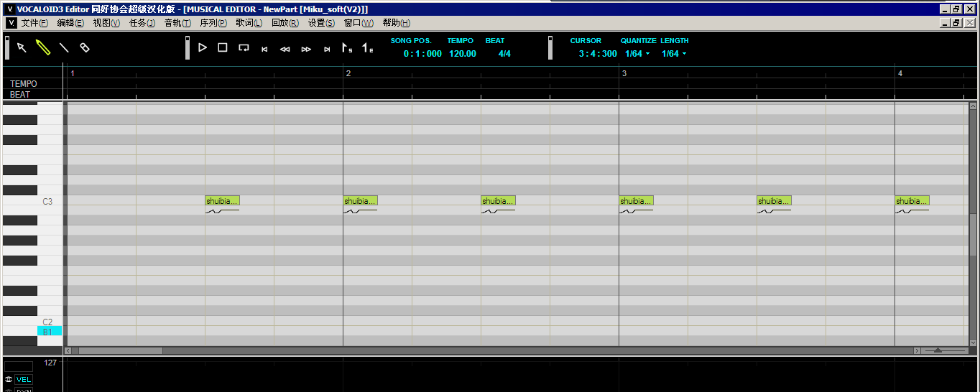Toggle the eye icon beside VEL
The height and width of the screenshot is (392, 980).
(9, 379)
